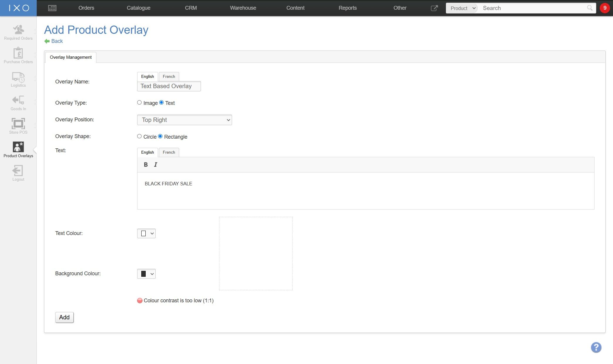Click the Add button
Viewport: 613px width, 364px height.
point(64,317)
